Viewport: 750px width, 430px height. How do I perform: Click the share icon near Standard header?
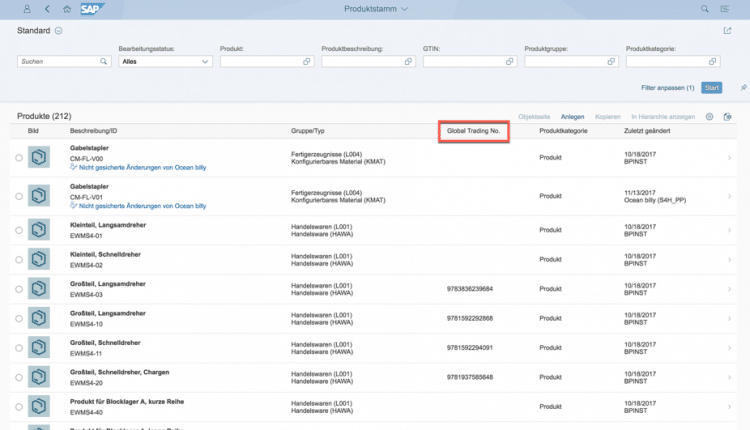727,31
